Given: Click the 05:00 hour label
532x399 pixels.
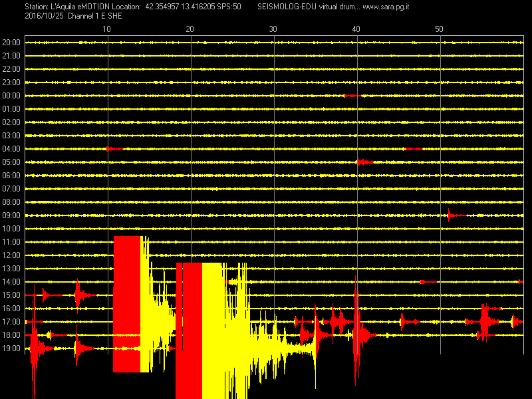Looking at the screenshot, I should pyautogui.click(x=11, y=162).
